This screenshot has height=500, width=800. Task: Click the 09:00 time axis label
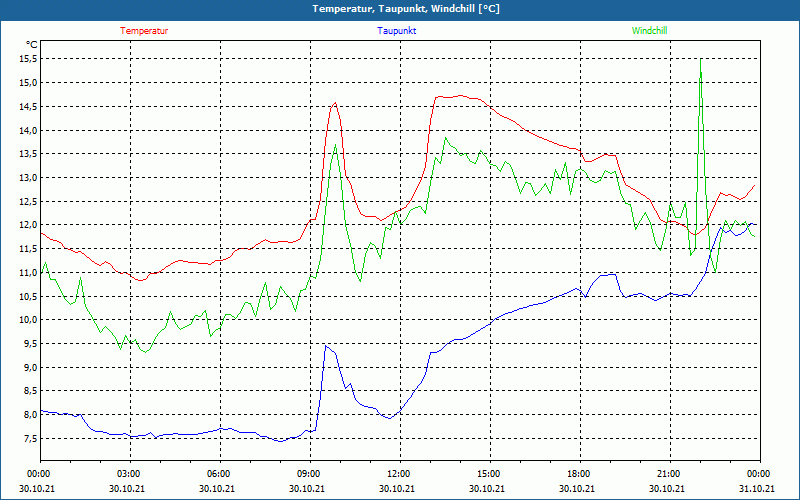311,474
